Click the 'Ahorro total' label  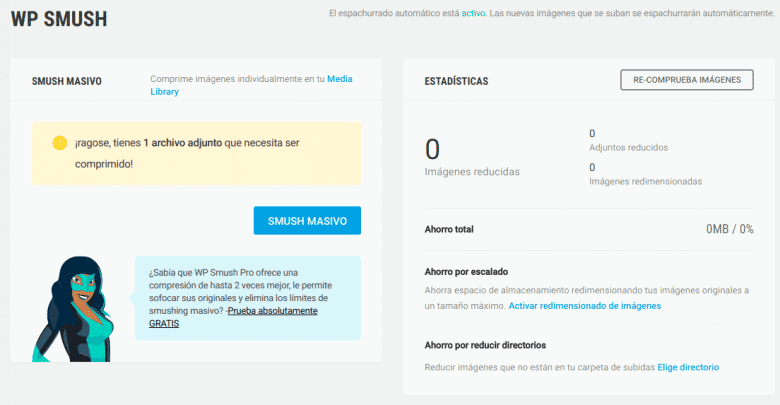point(449,229)
